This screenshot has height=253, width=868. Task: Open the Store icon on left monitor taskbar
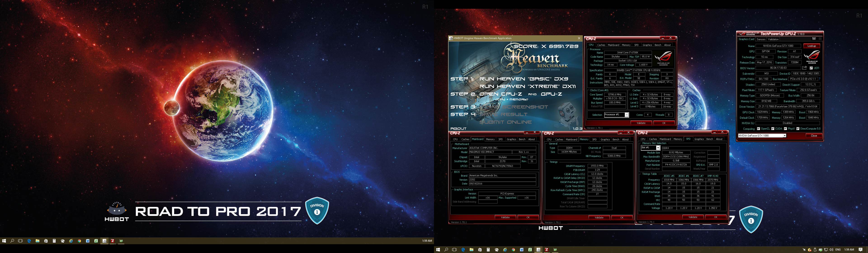(x=46, y=241)
